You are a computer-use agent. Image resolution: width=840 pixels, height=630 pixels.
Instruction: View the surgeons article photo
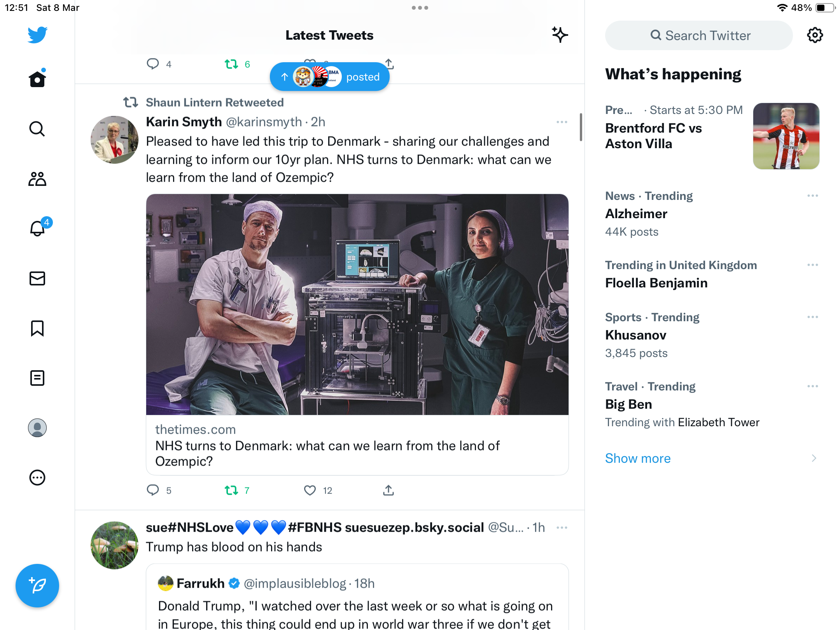click(x=357, y=304)
